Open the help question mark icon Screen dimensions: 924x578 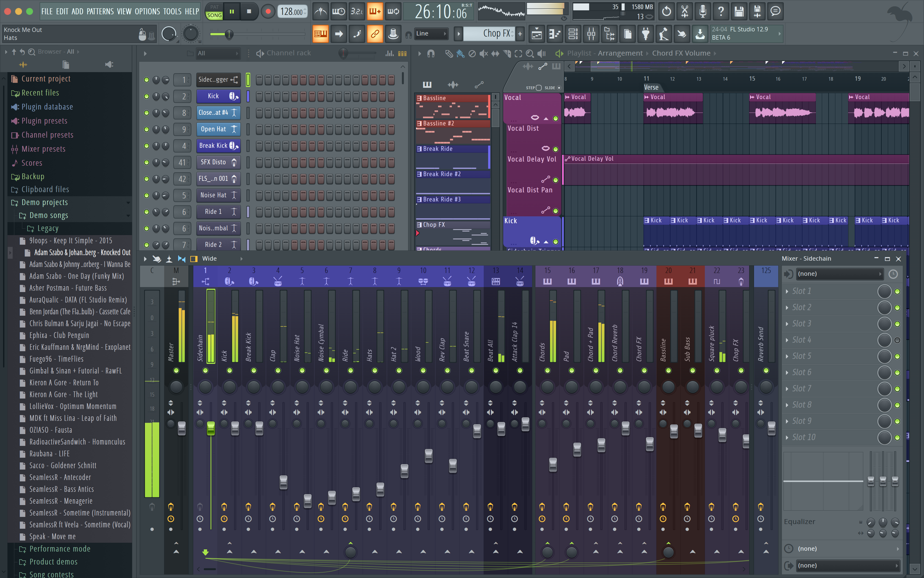point(721,12)
